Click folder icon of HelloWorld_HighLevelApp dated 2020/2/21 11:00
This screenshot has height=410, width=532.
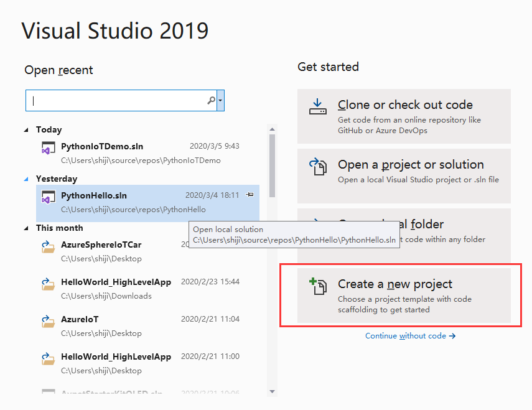click(x=48, y=359)
